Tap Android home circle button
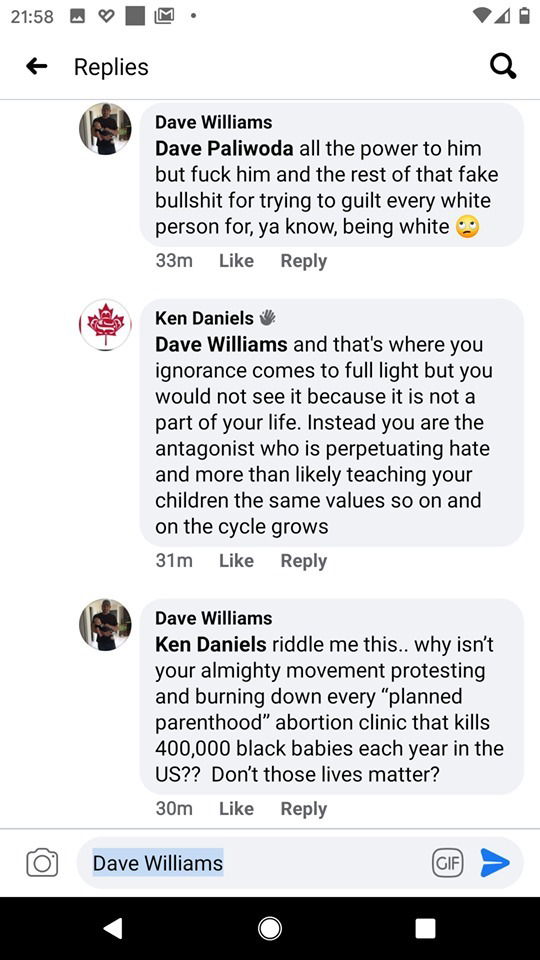 click(270, 928)
